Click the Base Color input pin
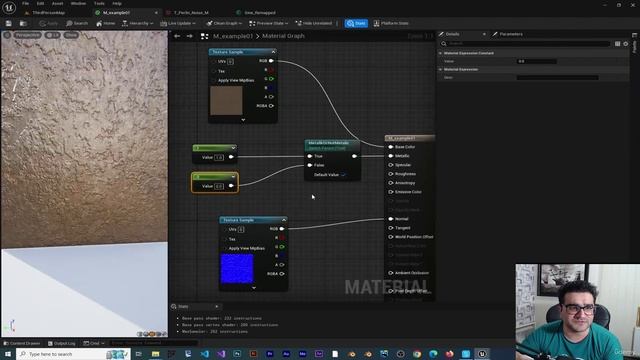Image resolution: width=640 pixels, height=360 pixels. (391, 147)
